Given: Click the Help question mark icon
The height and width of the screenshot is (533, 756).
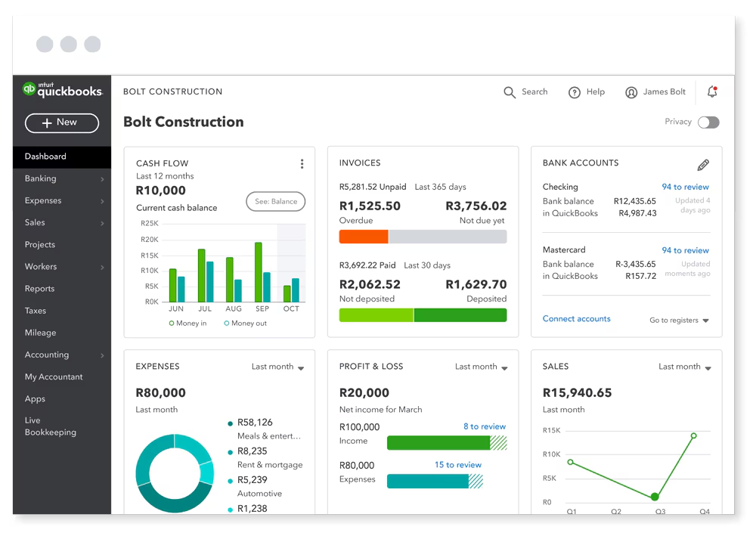Looking at the screenshot, I should tap(575, 92).
